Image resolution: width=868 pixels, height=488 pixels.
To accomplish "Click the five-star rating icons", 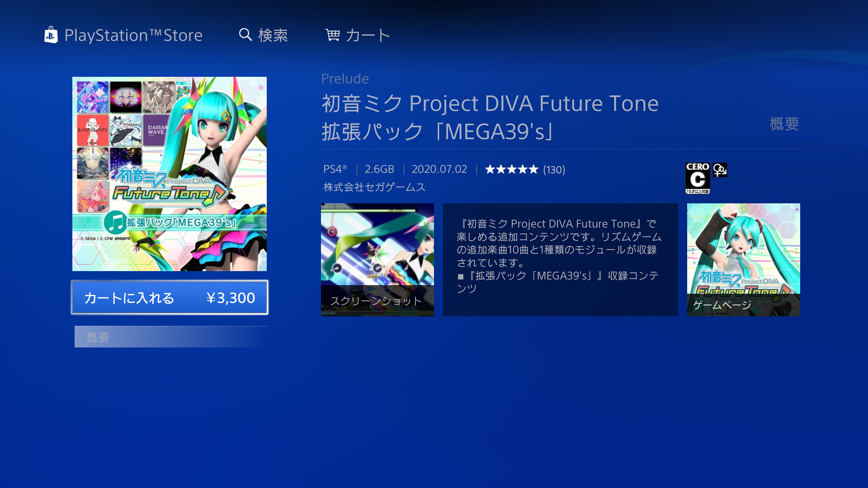I will click(x=511, y=169).
